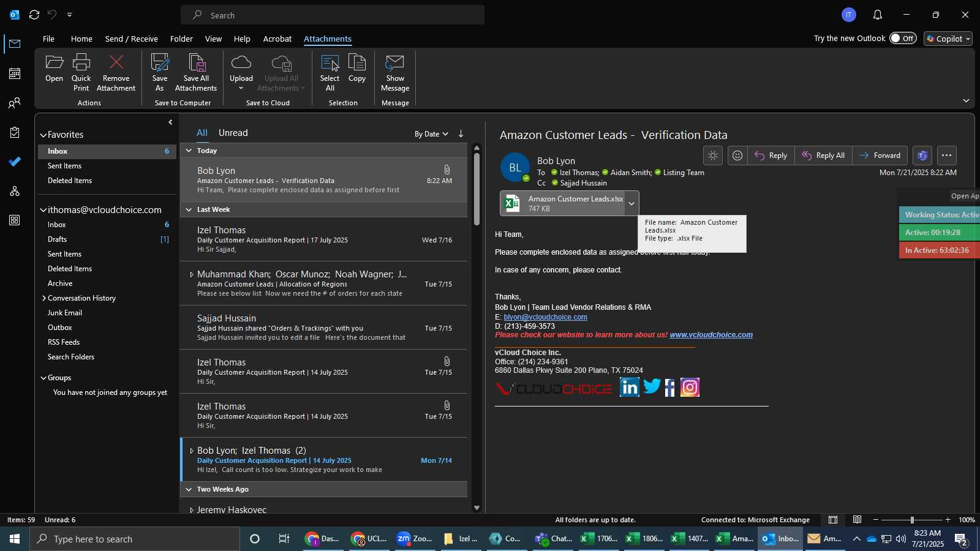Image resolution: width=980 pixels, height=551 pixels.
Task: Open the Tasks clipboard icon in sidebar
Action: [15, 132]
